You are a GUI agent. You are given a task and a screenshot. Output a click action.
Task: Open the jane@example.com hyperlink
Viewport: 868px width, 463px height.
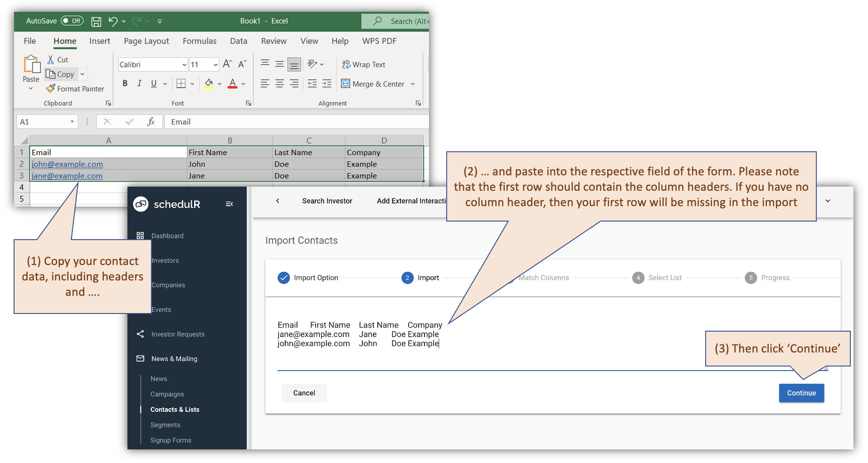click(67, 176)
